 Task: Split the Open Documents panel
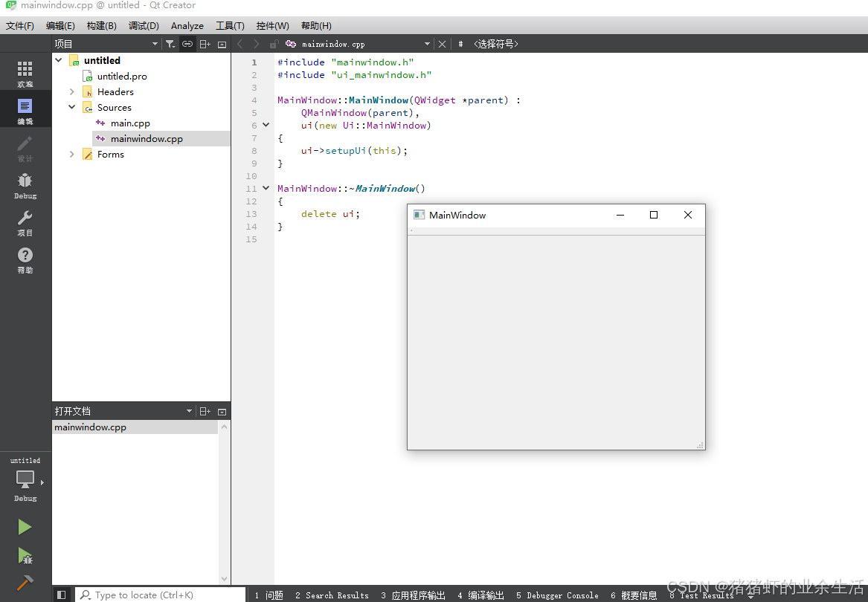click(x=205, y=411)
